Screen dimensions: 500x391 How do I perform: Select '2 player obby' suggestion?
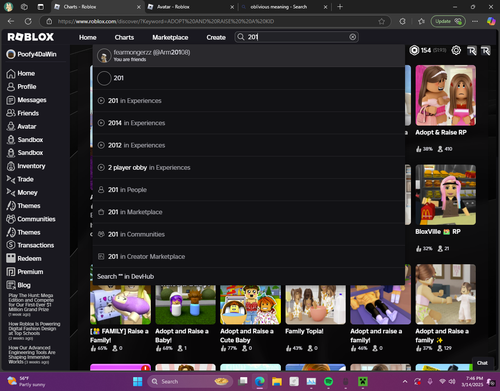(x=249, y=167)
